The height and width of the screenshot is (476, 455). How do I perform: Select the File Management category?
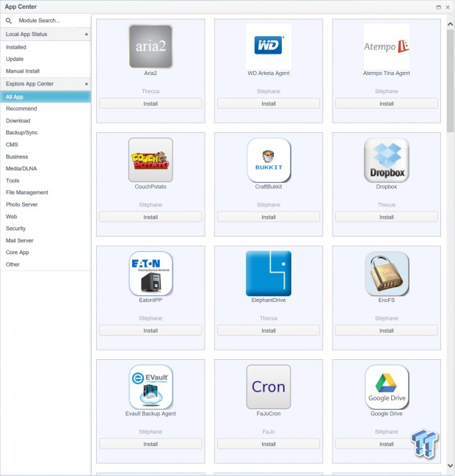tap(27, 192)
